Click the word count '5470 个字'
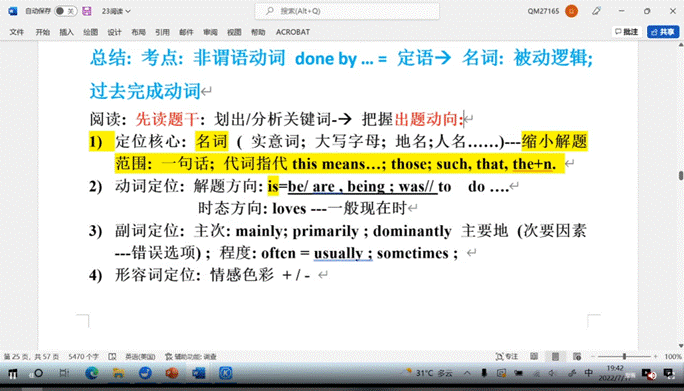This screenshot has height=391, width=684. (x=84, y=357)
